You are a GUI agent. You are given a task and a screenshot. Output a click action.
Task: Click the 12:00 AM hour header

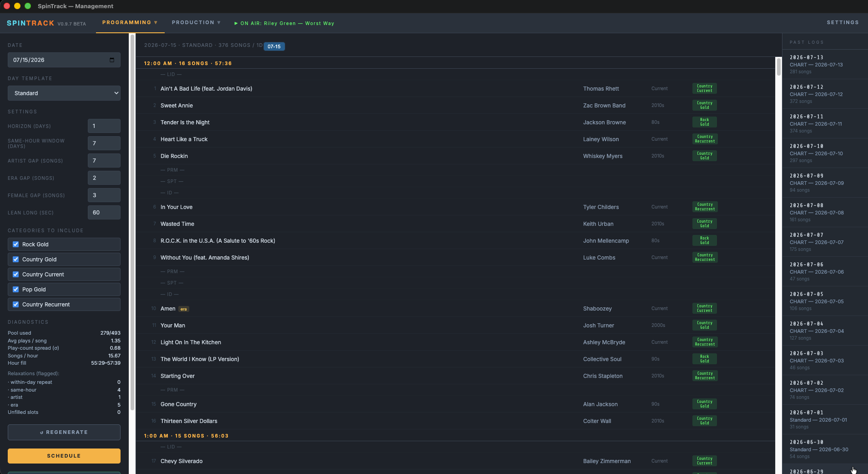(188, 63)
